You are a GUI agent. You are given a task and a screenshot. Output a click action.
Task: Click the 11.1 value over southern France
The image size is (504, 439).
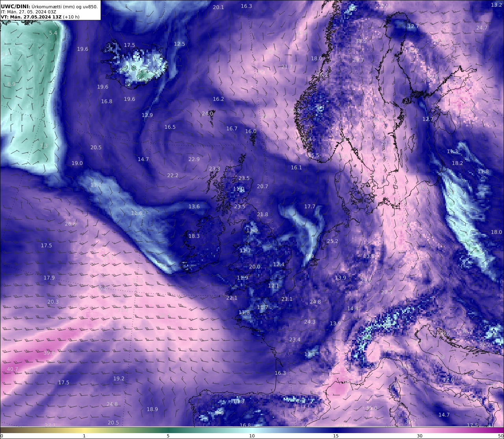[310, 354]
